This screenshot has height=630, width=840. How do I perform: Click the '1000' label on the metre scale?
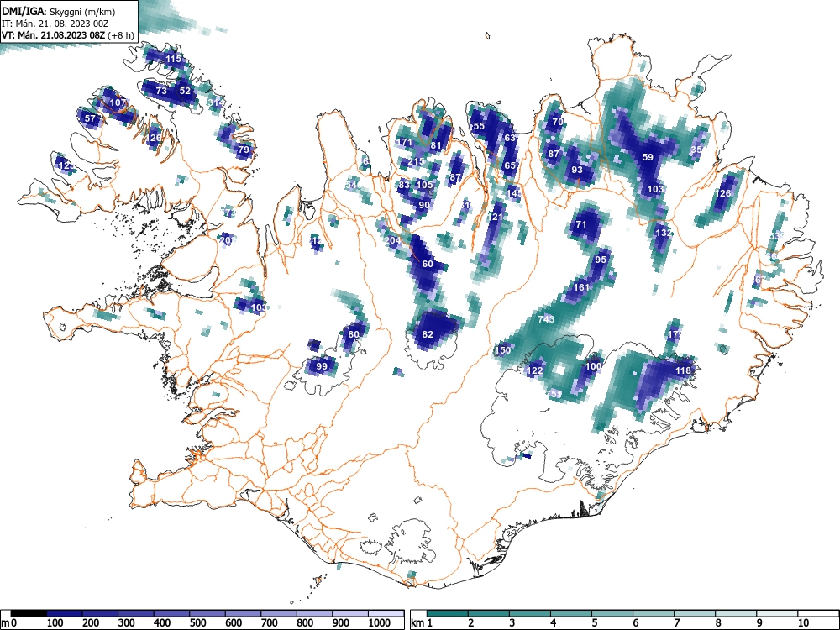click(x=380, y=623)
